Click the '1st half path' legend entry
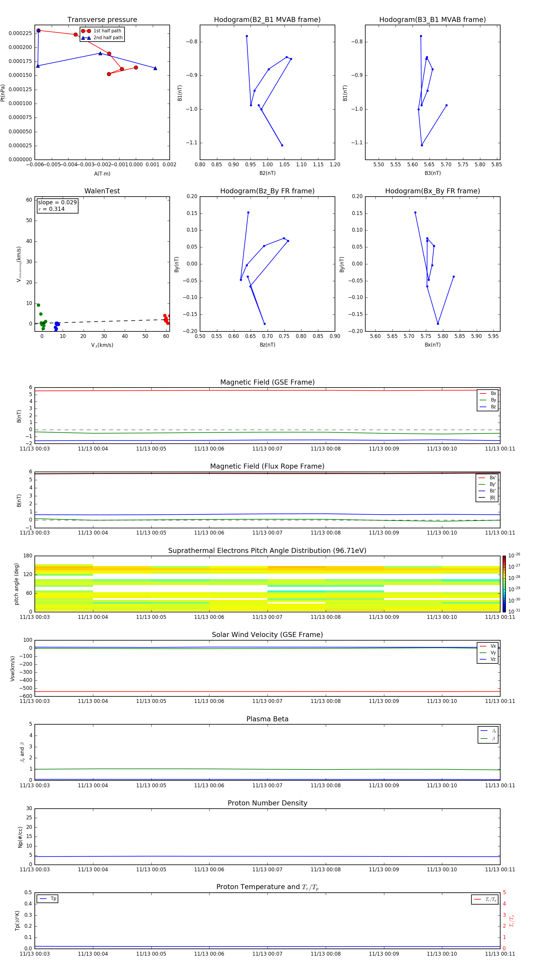535x980 pixels. [x=102, y=31]
